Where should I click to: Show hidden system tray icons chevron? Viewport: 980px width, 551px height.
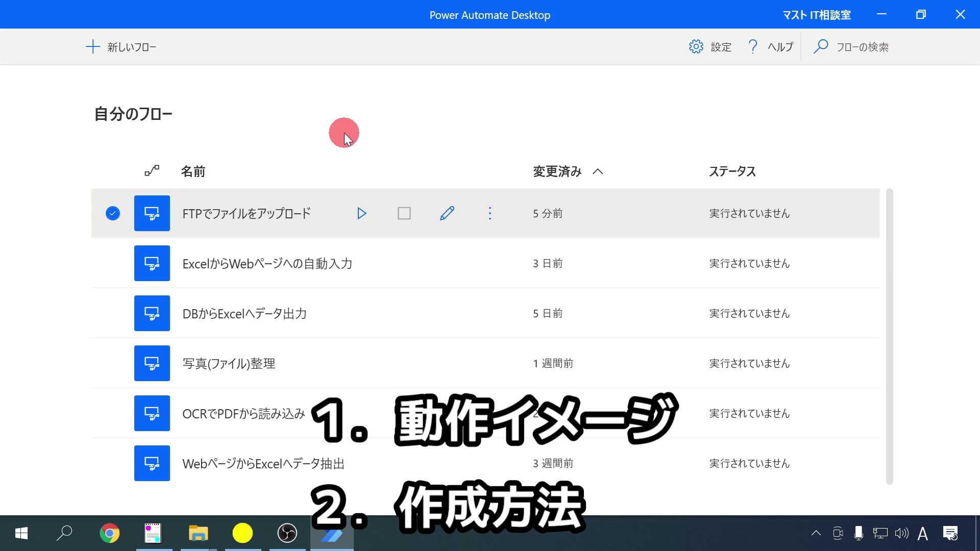pos(816,534)
